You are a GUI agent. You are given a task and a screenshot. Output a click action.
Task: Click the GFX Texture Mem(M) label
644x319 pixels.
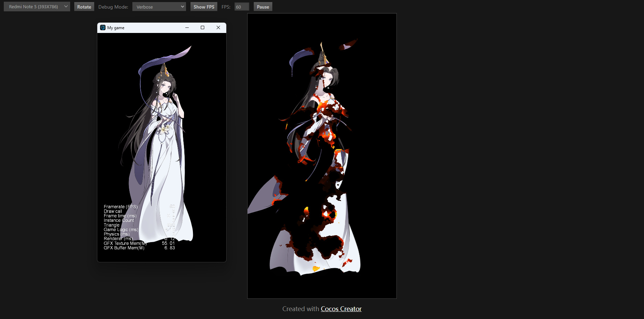pos(125,243)
